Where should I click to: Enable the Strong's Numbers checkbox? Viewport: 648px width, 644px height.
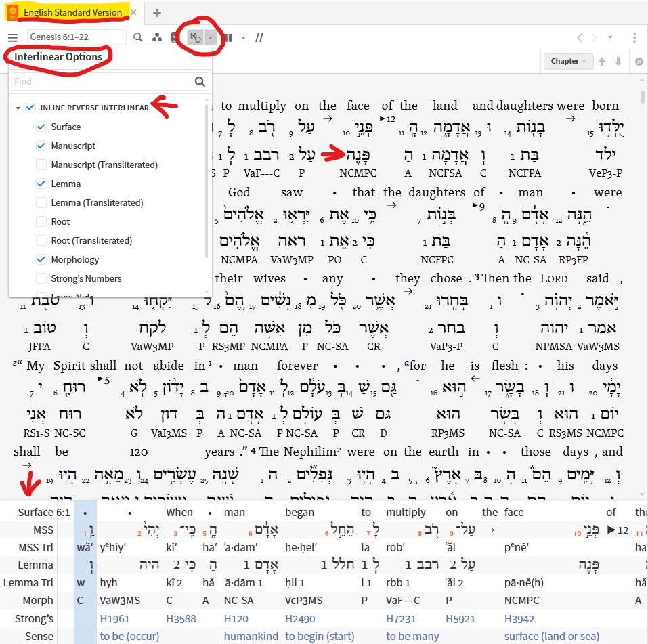tap(41, 278)
